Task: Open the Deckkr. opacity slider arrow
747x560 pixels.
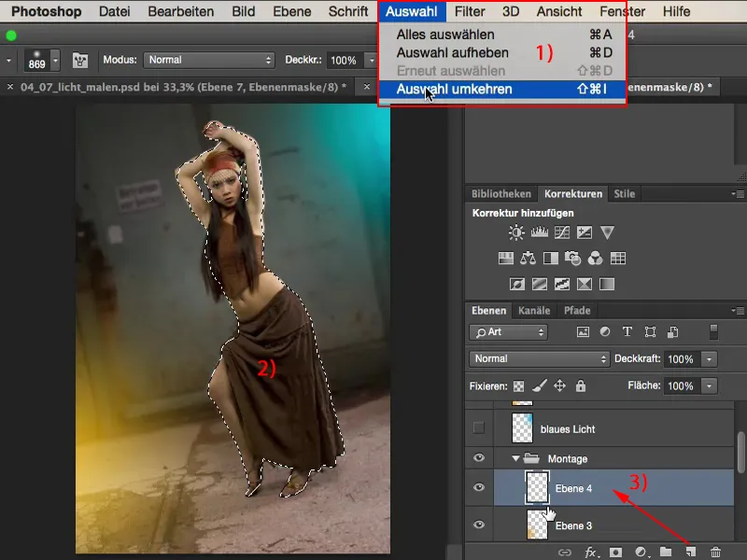Action: (x=371, y=61)
